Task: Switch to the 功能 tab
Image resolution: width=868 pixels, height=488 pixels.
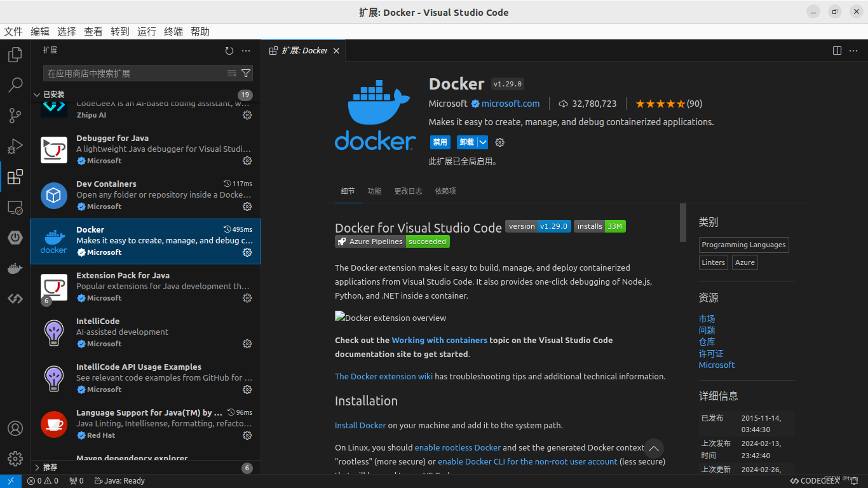Action: coord(374,191)
